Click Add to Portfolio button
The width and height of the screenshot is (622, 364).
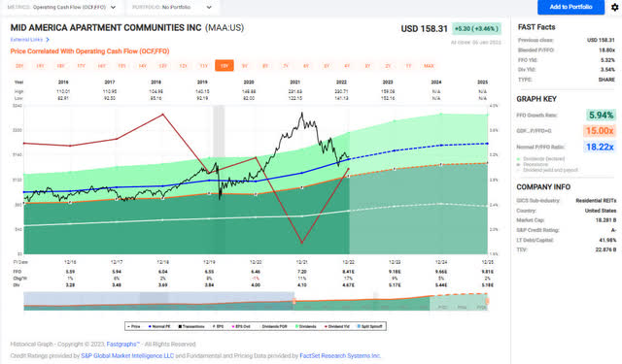click(x=570, y=7)
